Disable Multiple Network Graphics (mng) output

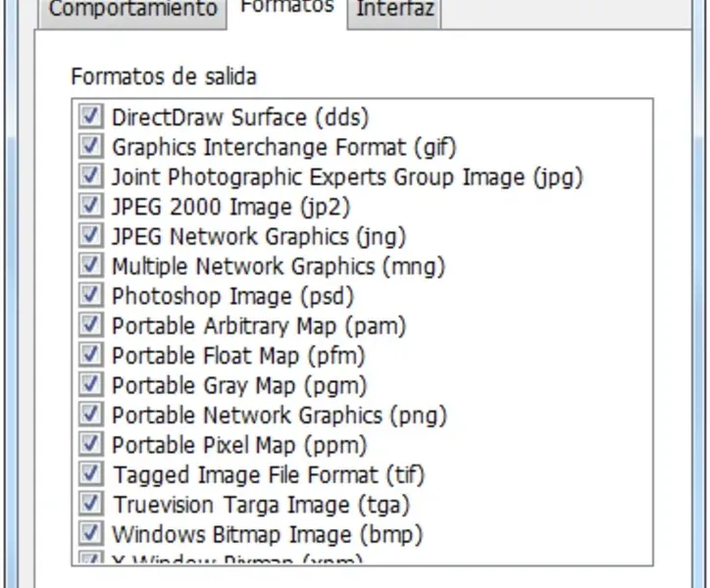tap(91, 266)
